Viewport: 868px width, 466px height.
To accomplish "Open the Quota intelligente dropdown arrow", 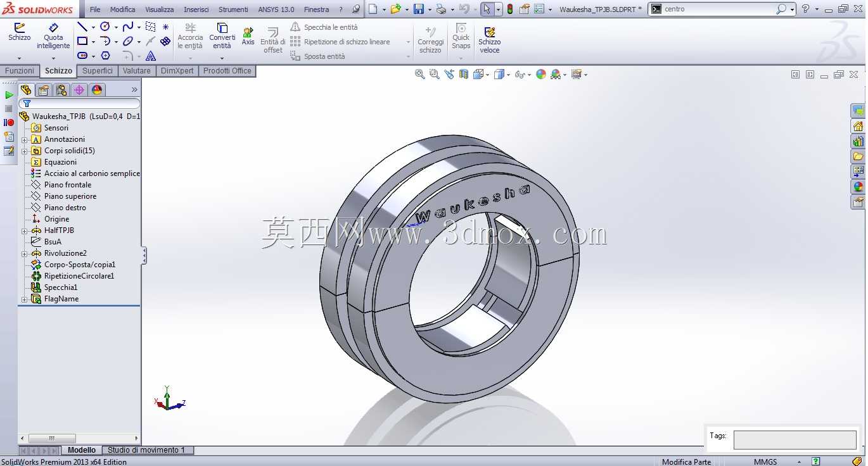I will click(53, 58).
